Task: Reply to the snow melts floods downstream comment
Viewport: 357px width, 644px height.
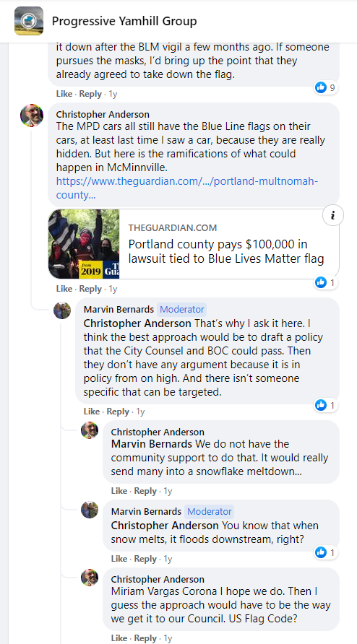Action: (145, 559)
